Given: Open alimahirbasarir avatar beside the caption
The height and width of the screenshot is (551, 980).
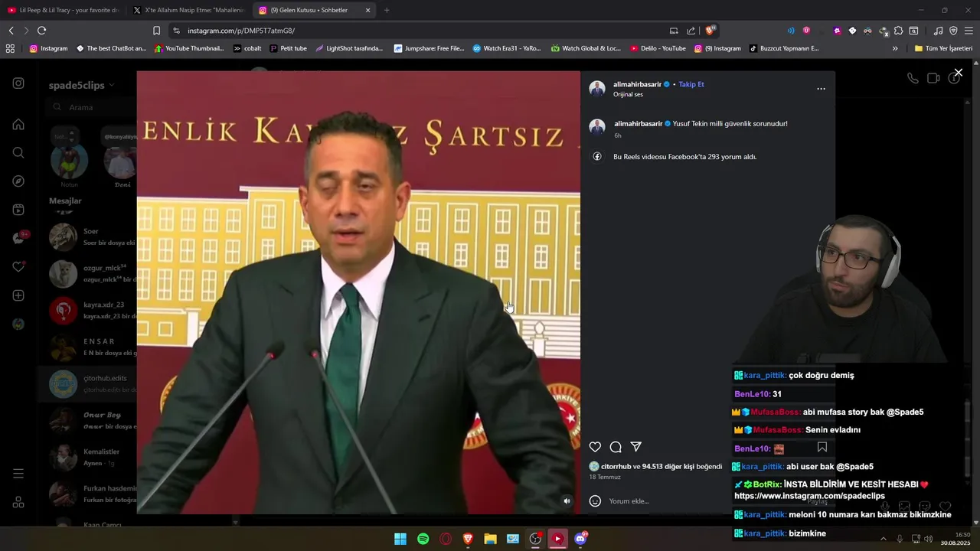Looking at the screenshot, I should [597, 127].
